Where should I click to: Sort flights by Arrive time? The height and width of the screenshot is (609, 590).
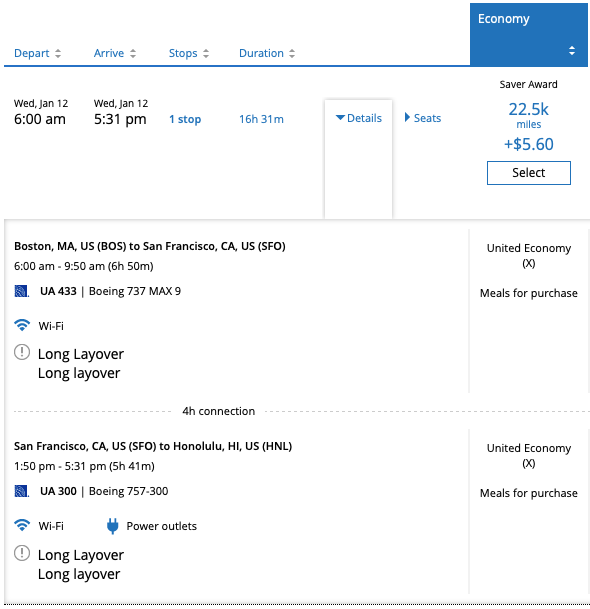point(115,53)
